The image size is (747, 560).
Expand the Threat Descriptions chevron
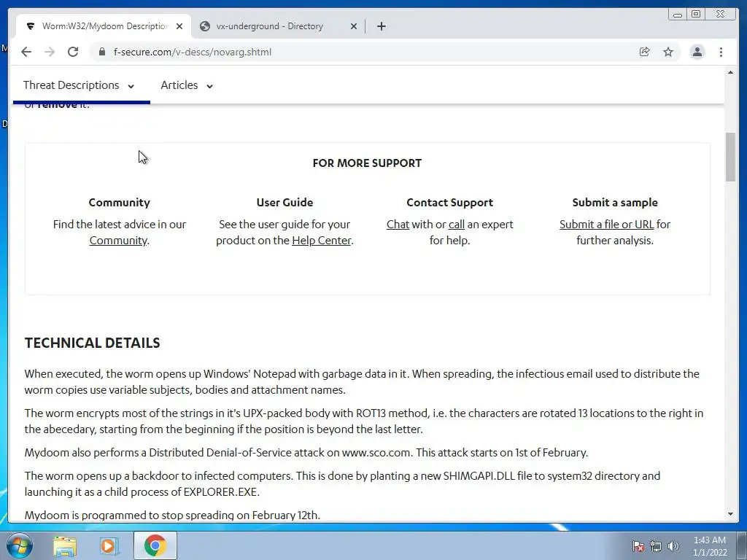click(x=131, y=86)
